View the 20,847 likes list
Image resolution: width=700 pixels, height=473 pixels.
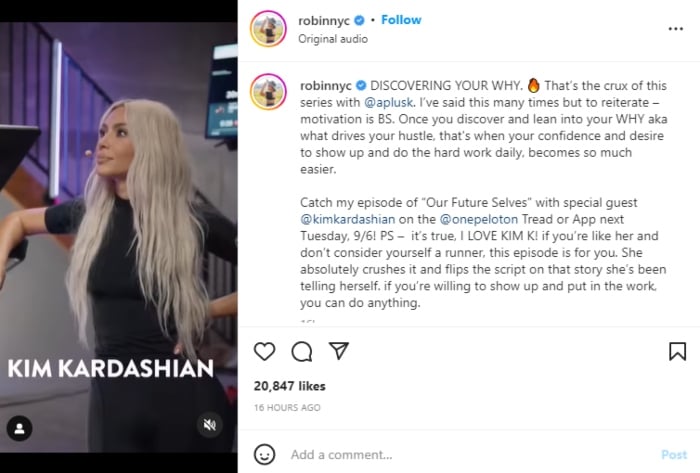tap(290, 386)
